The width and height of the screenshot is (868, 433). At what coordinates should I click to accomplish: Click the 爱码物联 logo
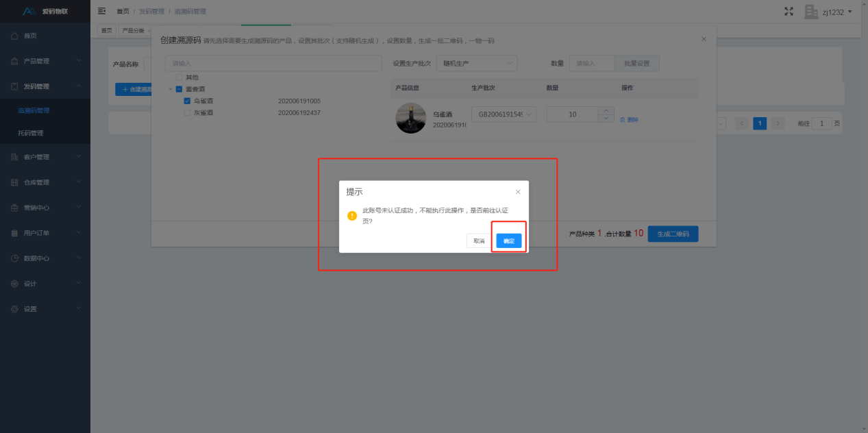click(x=45, y=11)
